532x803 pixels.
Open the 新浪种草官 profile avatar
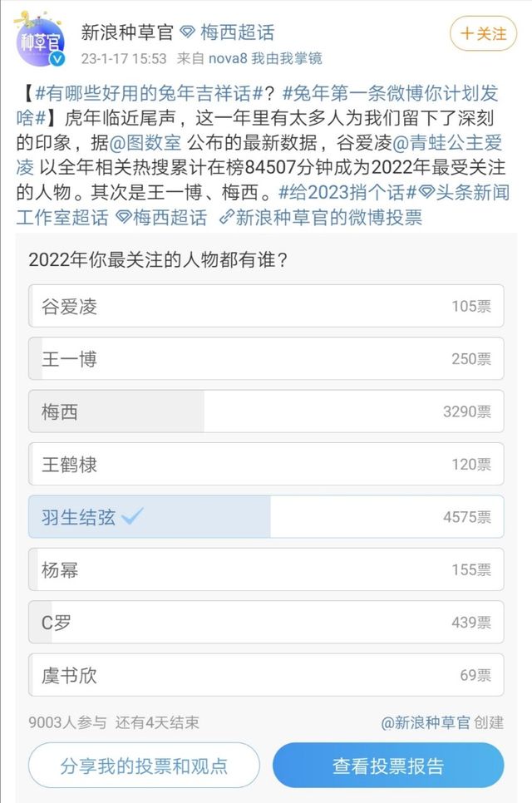(40, 41)
